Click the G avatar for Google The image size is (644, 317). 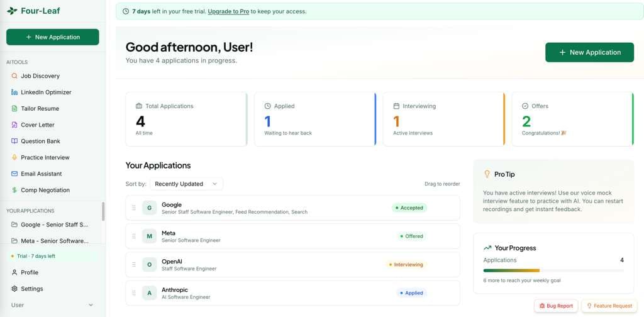pos(150,208)
